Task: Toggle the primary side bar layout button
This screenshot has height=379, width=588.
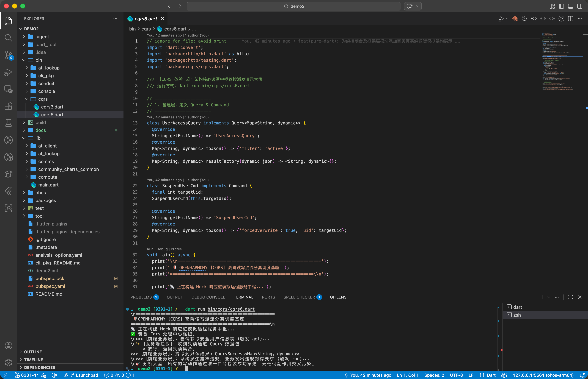Action: 561,6
